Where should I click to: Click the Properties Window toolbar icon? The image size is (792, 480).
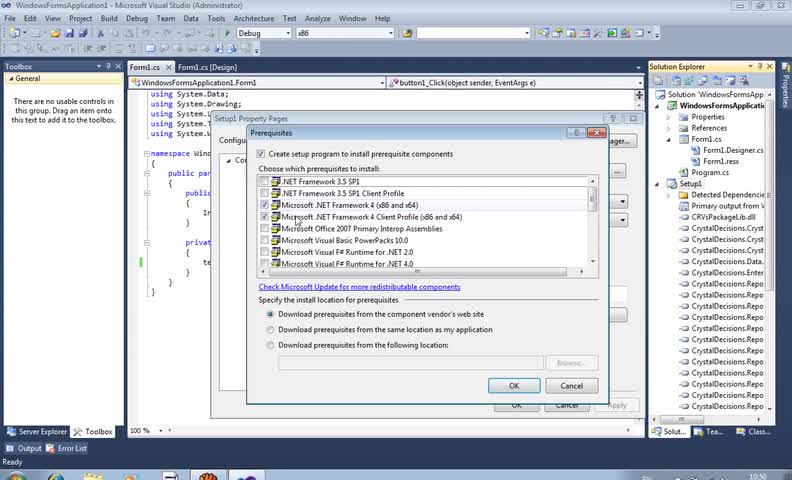coord(557,33)
